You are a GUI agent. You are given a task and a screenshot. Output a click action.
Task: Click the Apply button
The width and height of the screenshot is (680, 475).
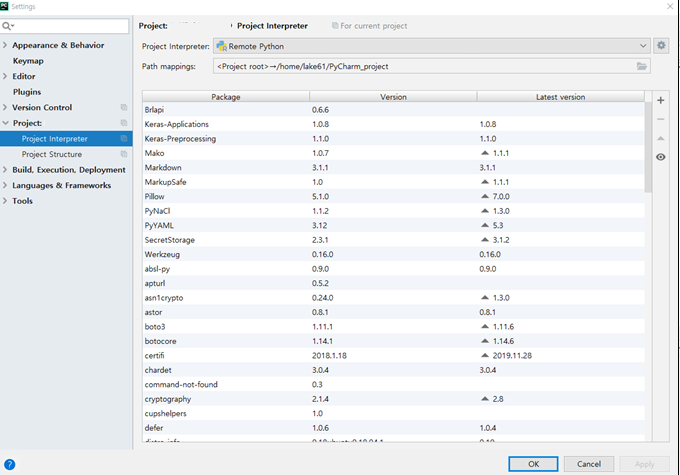coord(644,464)
